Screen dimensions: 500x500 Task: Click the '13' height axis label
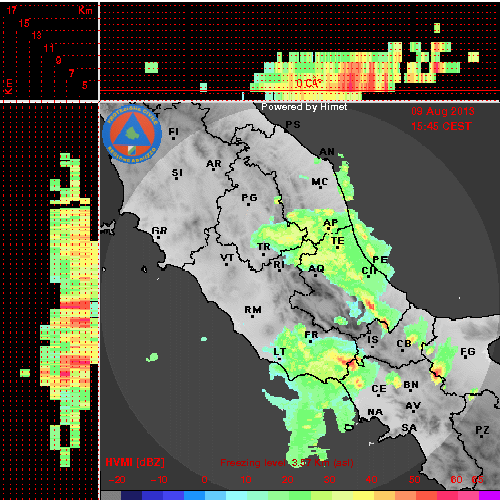[x=37, y=35]
